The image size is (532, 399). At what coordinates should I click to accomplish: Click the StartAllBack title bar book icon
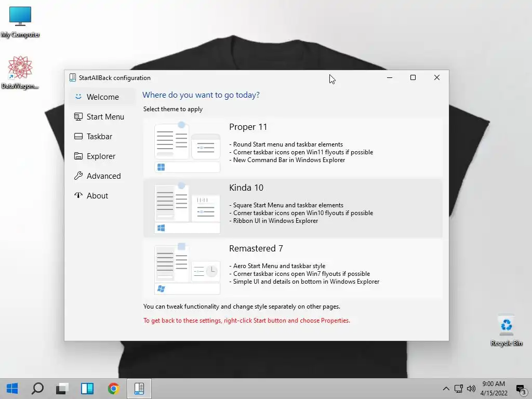[73, 78]
